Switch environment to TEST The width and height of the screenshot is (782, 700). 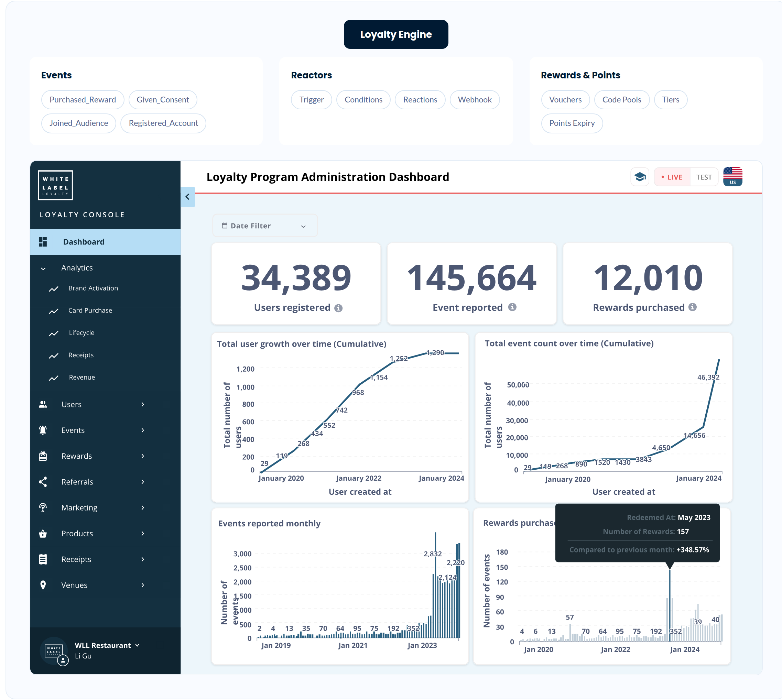(x=704, y=177)
